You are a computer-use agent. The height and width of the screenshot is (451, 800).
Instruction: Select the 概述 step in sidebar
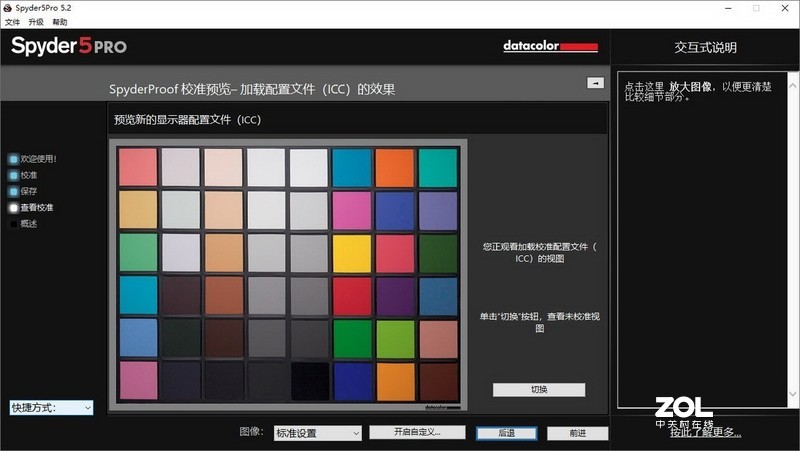[23, 224]
